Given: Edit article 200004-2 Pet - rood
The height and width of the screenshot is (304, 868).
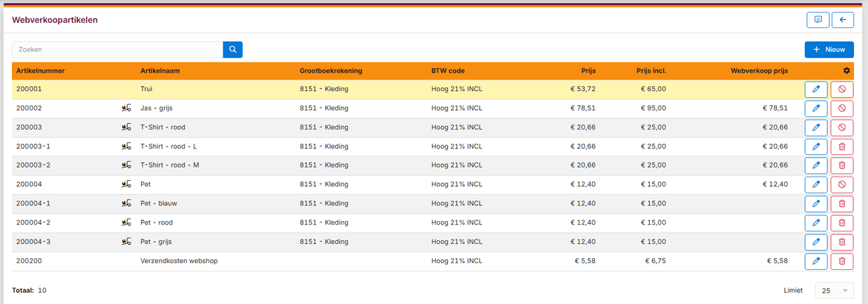Looking at the screenshot, I should (x=815, y=222).
